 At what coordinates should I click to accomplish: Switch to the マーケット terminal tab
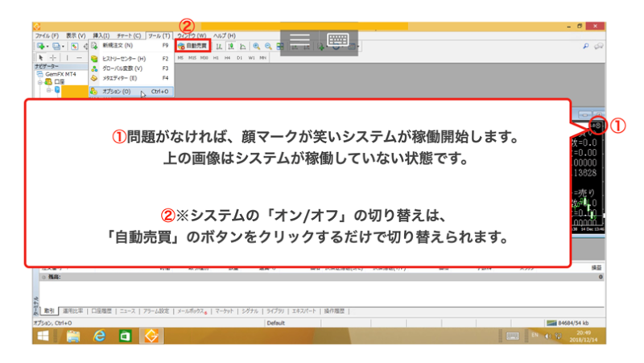click(225, 311)
